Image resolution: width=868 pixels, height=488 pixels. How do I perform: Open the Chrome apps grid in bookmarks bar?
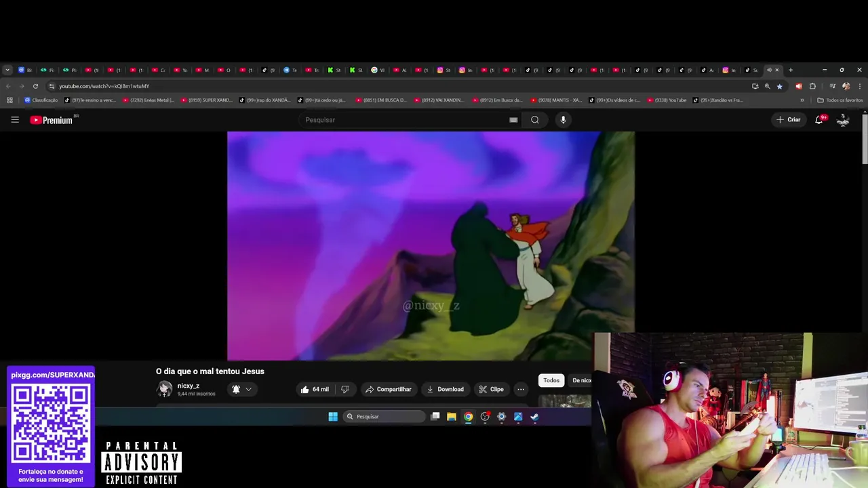(9, 100)
